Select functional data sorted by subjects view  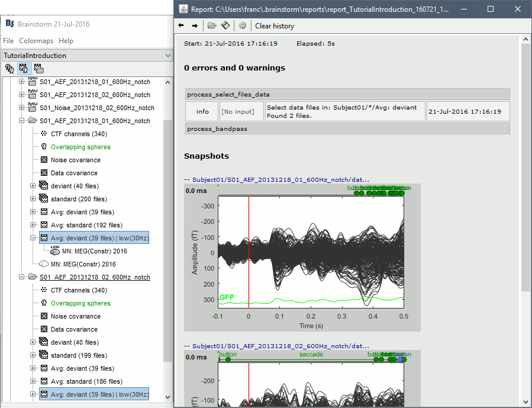(24, 68)
